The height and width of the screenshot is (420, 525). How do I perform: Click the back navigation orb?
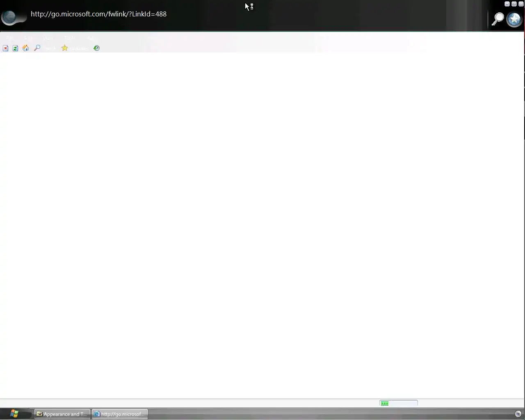(9, 18)
